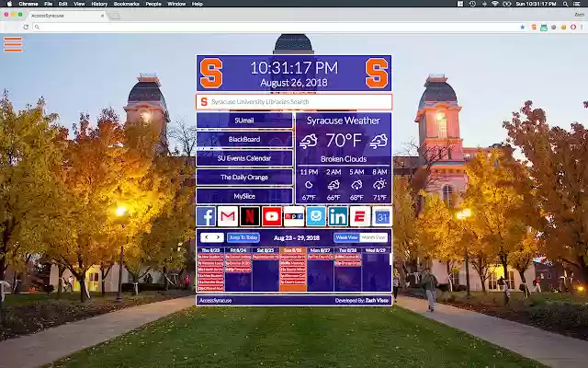Go to the previous calendar week
588x368 pixels.
207,237
